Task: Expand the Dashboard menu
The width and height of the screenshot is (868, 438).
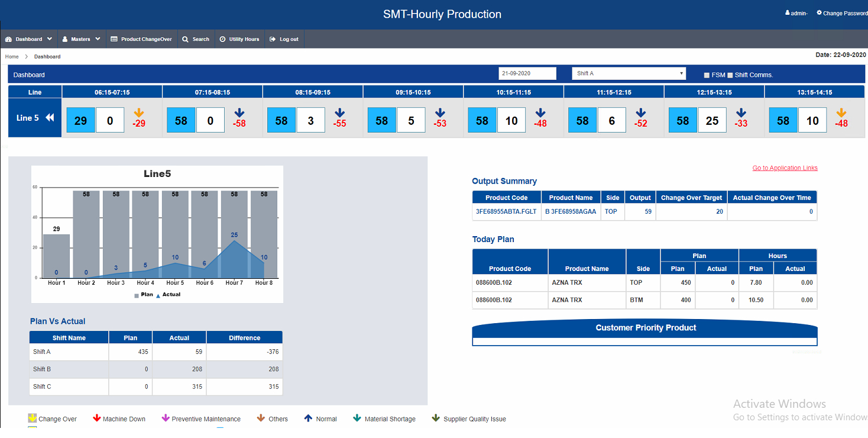Action: 28,39
